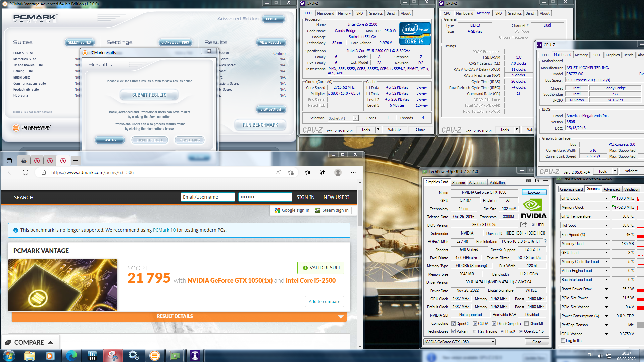The image size is (644, 362).
Task: Open a new browser tab with plus
Action: (x=76, y=161)
